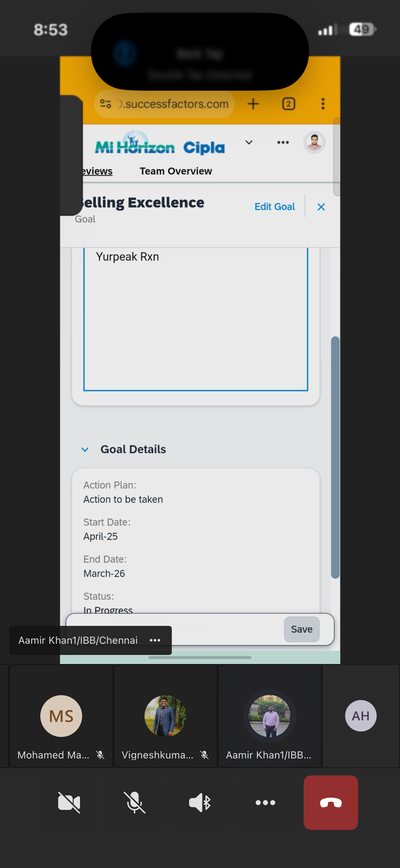Image resolution: width=400 pixels, height=868 pixels.
Task: Open browser new tab plus icon
Action: point(253,104)
